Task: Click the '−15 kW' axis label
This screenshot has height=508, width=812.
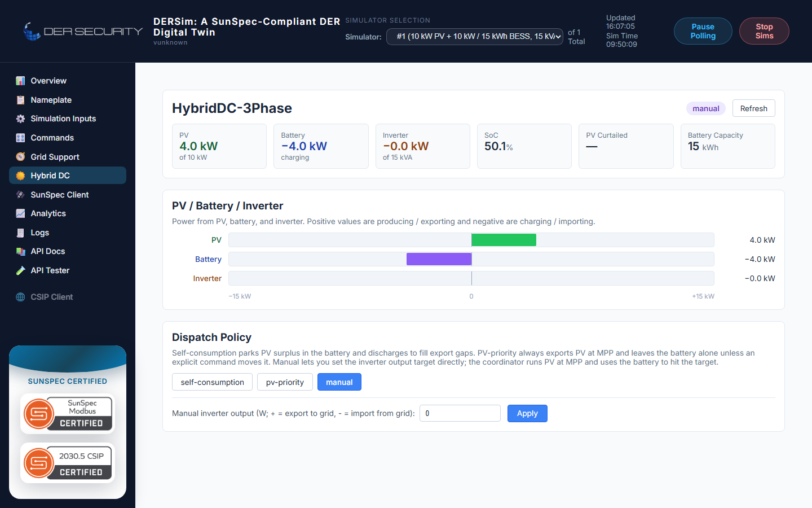Action: click(240, 296)
